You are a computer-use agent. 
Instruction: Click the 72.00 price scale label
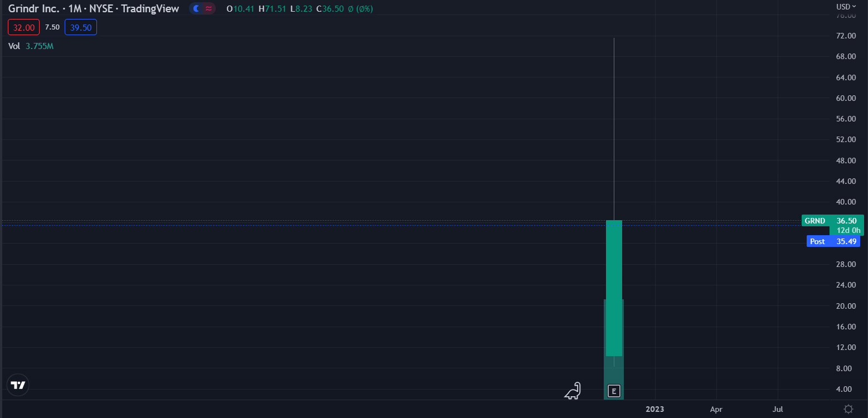coord(846,36)
